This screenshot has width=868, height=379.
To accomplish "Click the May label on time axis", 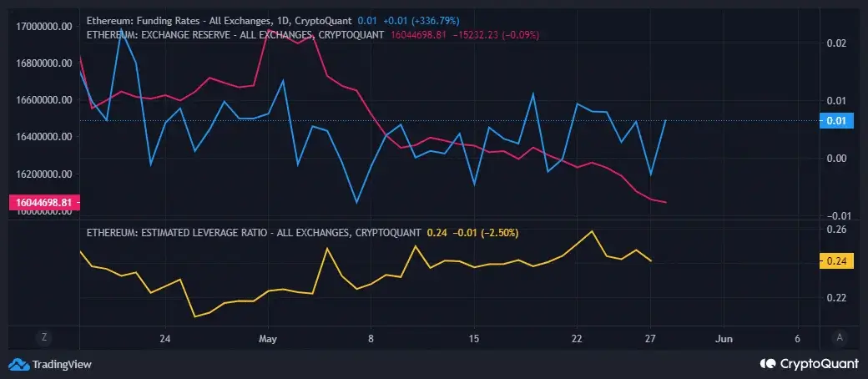I will click(268, 339).
